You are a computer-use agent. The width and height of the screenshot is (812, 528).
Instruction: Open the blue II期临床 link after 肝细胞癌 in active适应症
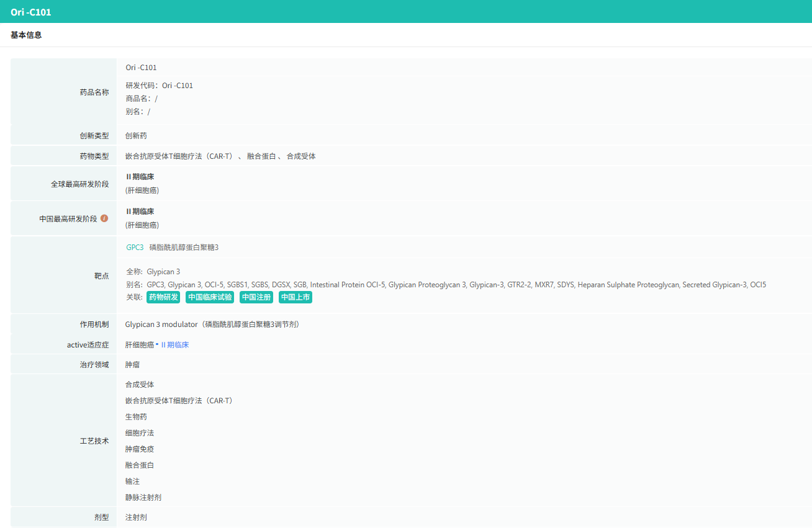coord(175,345)
